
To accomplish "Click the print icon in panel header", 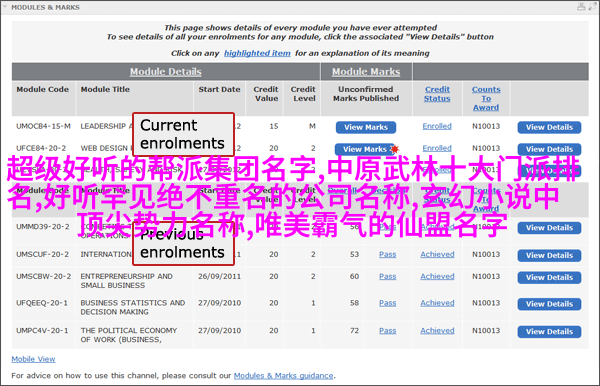I will [x=581, y=7].
